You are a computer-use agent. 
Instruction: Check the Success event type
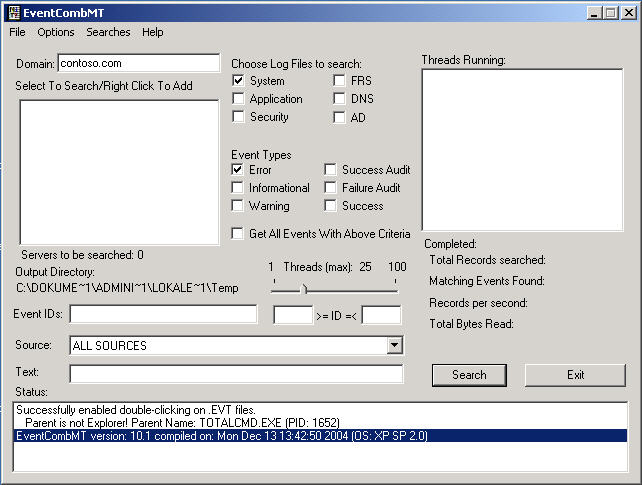(x=330, y=205)
